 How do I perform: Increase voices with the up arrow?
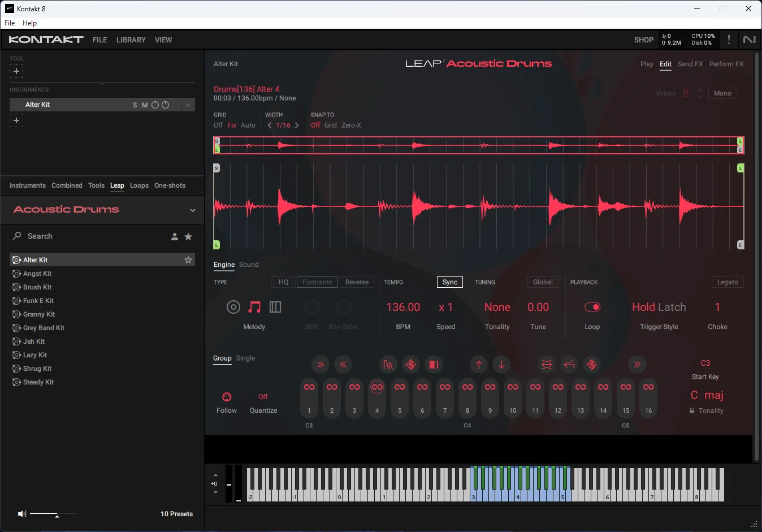pyautogui.click(x=700, y=90)
